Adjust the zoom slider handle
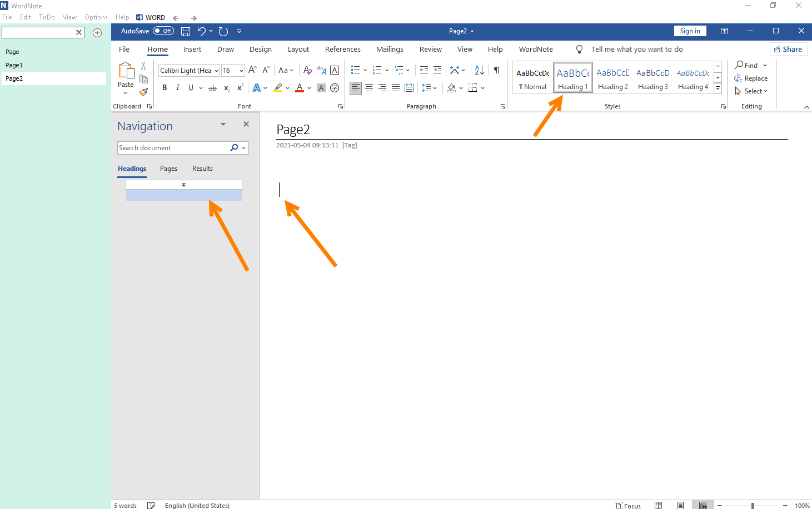The image size is (812, 509). [x=753, y=506]
